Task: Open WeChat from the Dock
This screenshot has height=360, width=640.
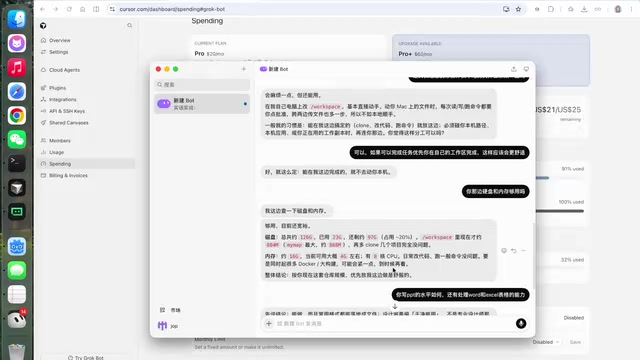Action: (x=17, y=140)
